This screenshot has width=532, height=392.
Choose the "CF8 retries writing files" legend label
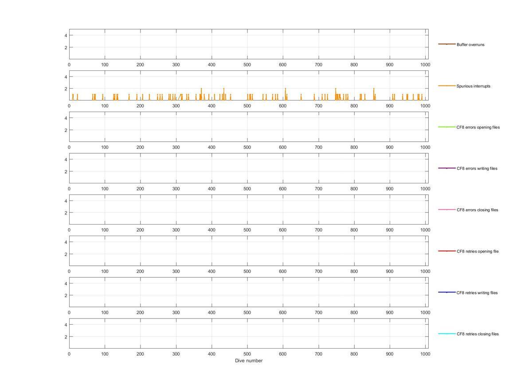477,293
